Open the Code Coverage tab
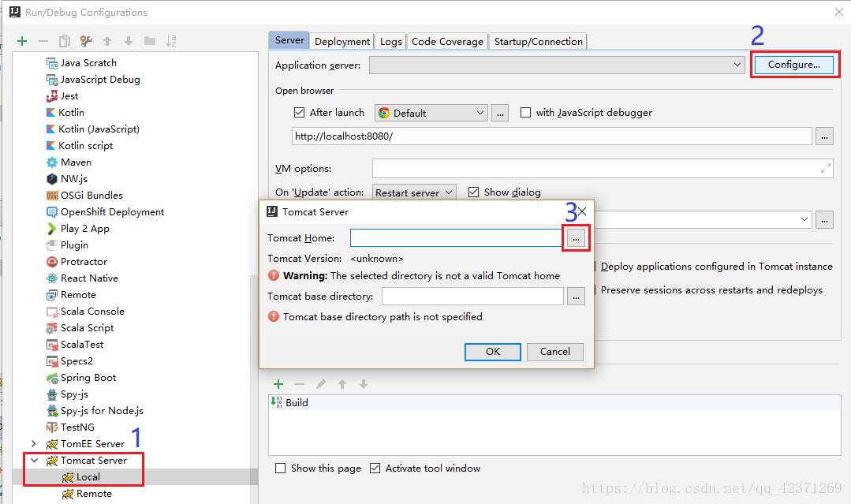This screenshot has width=851, height=504. pyautogui.click(x=447, y=41)
